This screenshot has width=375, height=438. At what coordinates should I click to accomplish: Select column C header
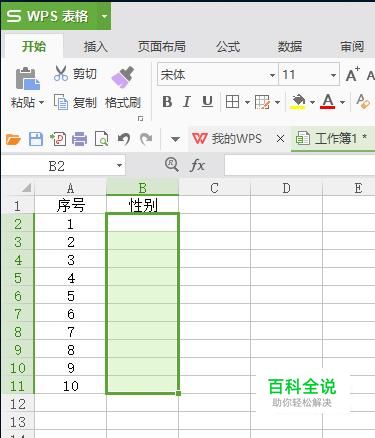(x=214, y=188)
